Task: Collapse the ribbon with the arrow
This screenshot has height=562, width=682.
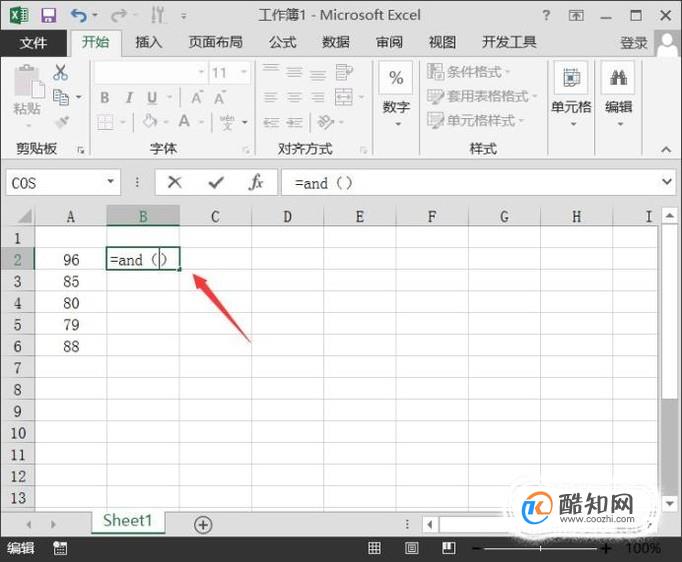Action: coord(666,150)
